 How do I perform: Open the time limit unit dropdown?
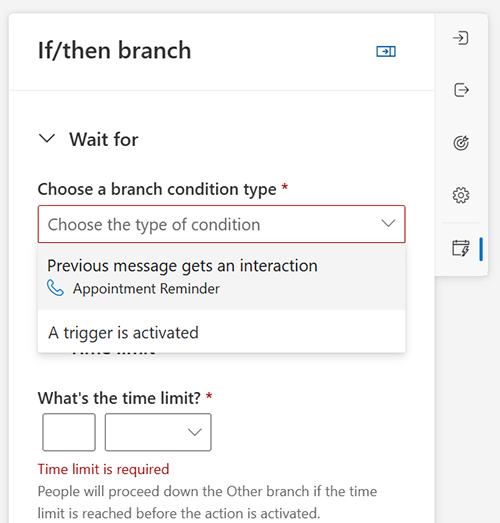pos(158,432)
